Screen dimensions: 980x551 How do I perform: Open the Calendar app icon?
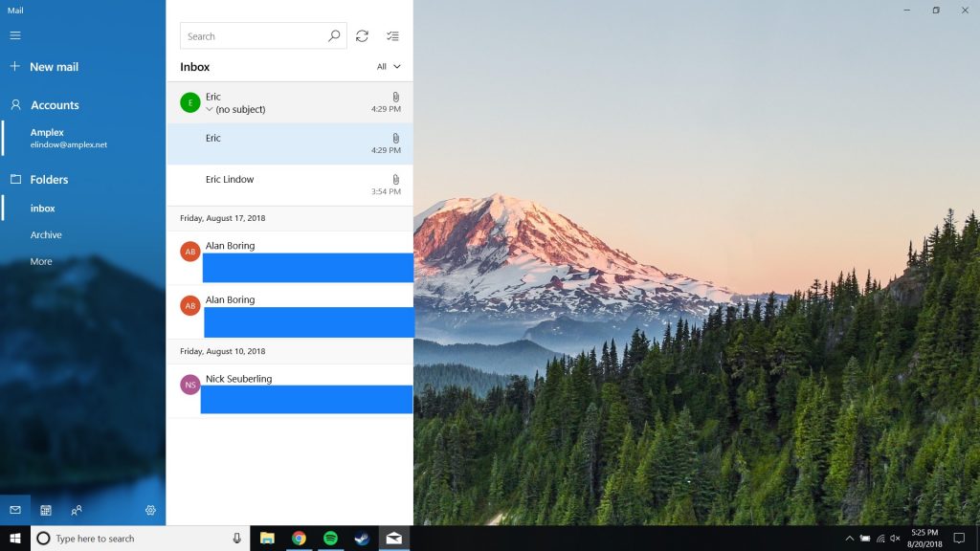tap(44, 510)
